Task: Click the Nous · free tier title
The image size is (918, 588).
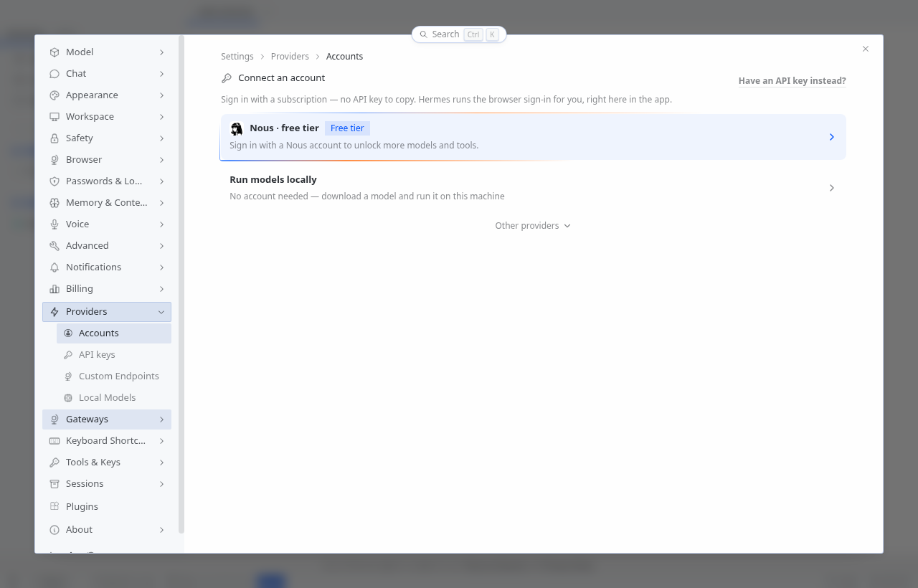Action: tap(284, 128)
